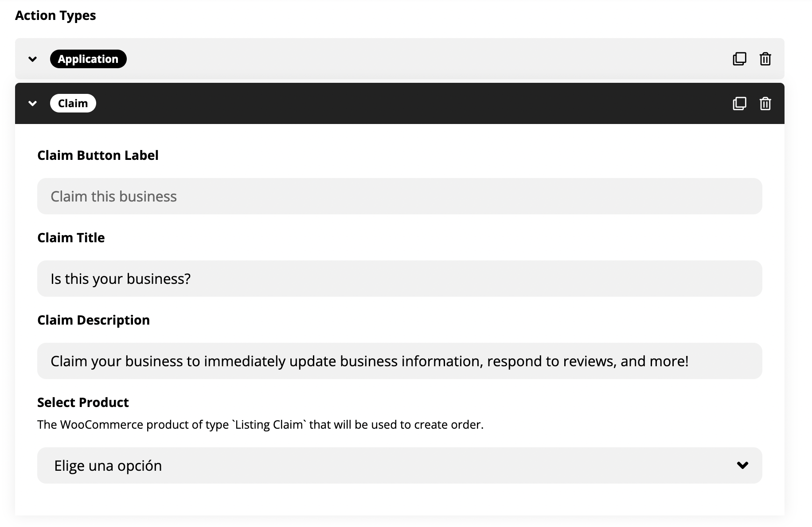Delete the Claim action type

765,104
